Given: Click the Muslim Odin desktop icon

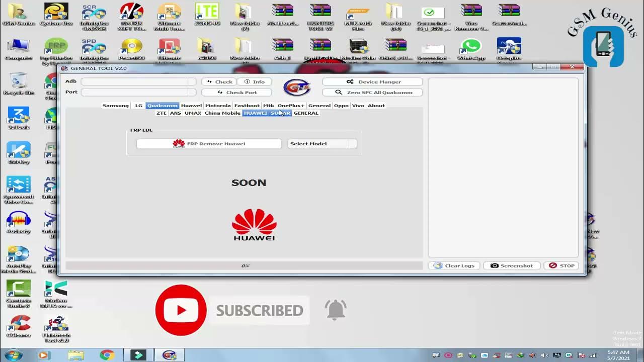Looking at the screenshot, I should click(358, 49).
